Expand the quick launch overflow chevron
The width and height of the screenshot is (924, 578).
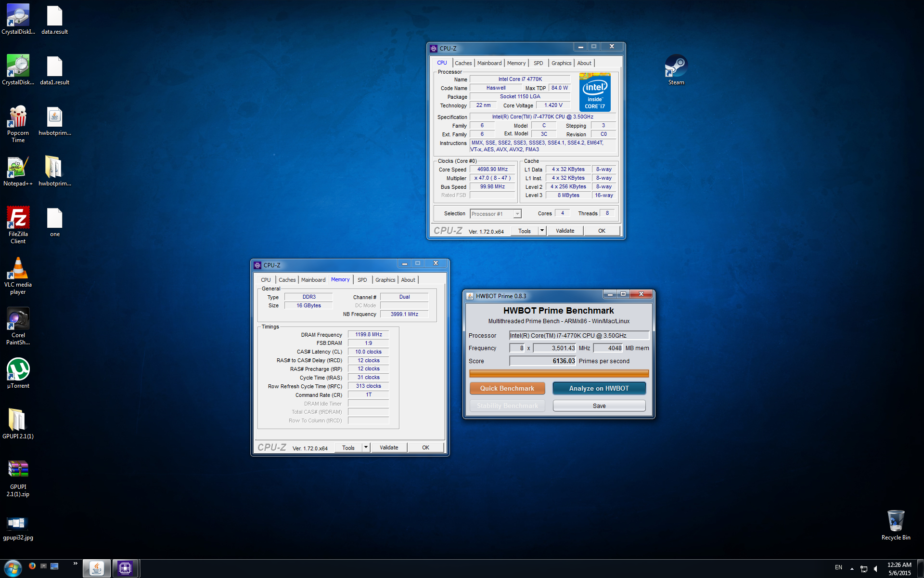pos(75,563)
